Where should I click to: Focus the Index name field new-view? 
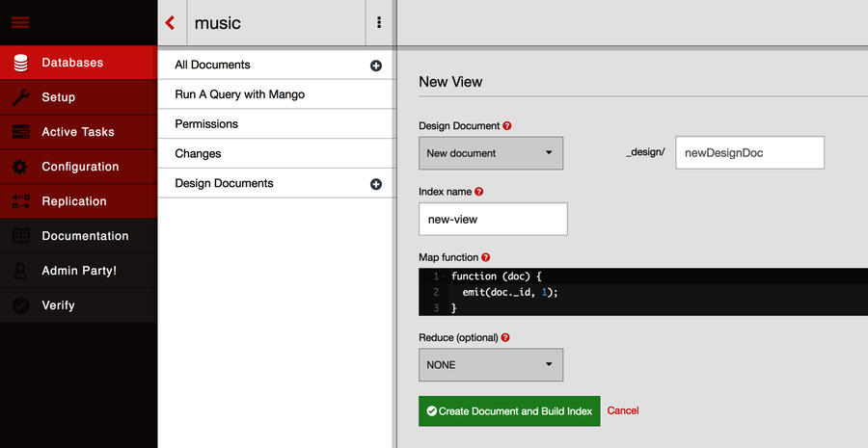tap(493, 219)
